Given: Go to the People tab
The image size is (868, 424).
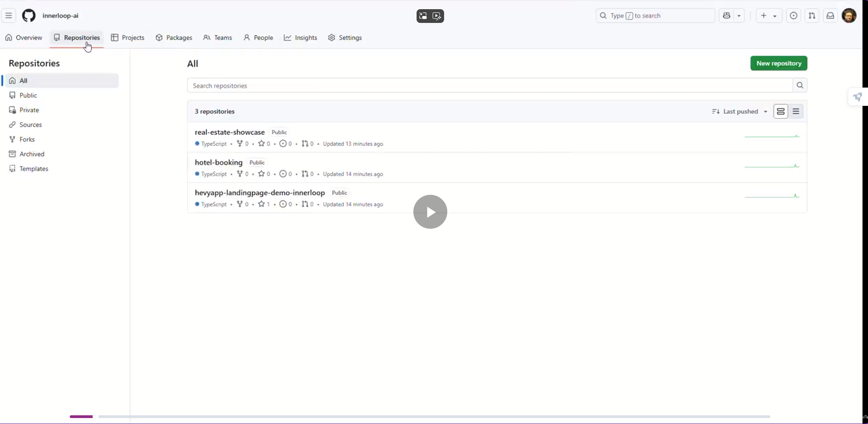Looking at the screenshot, I should pyautogui.click(x=258, y=38).
